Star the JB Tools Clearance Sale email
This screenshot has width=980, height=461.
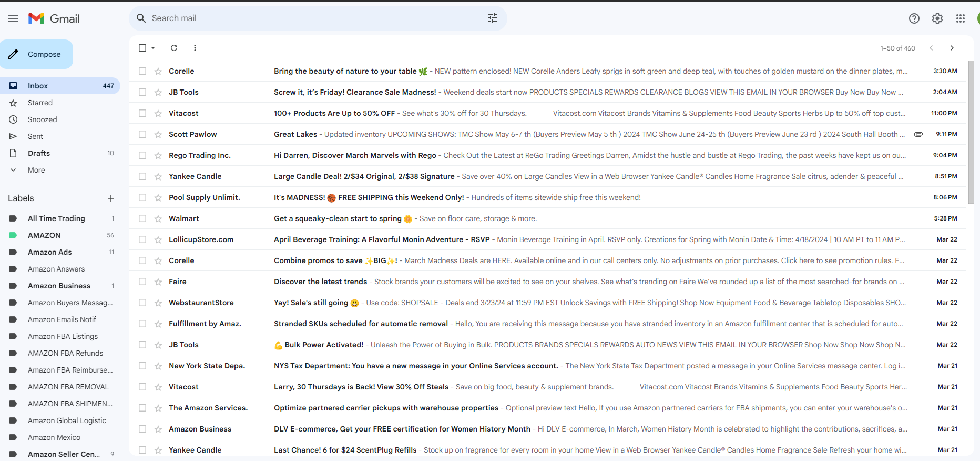point(158,92)
